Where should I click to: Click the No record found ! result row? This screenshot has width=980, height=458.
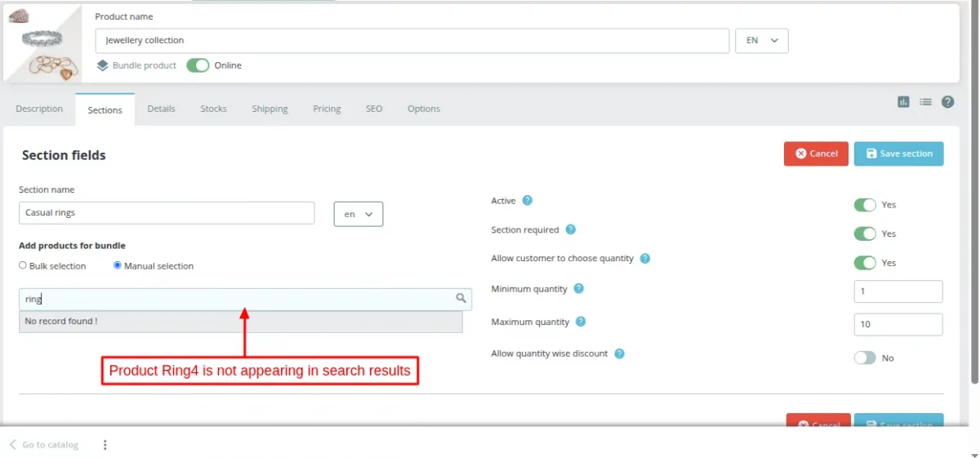pyautogui.click(x=241, y=322)
